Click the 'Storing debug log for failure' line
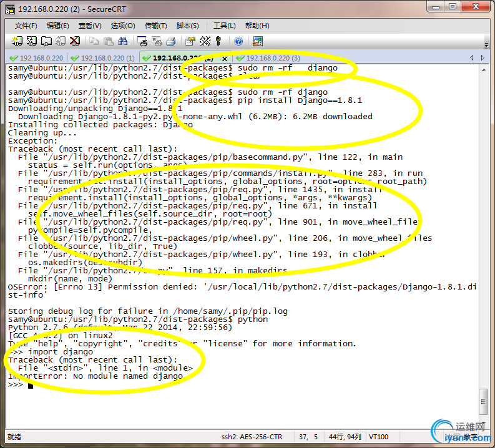495x448 pixels. 148,311
